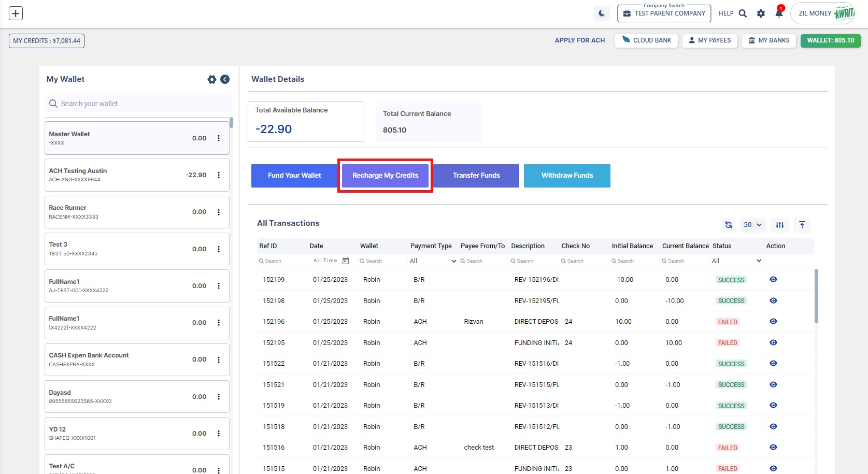868x474 pixels.
Task: Export transactions using the upload arrow icon
Action: tap(802, 225)
